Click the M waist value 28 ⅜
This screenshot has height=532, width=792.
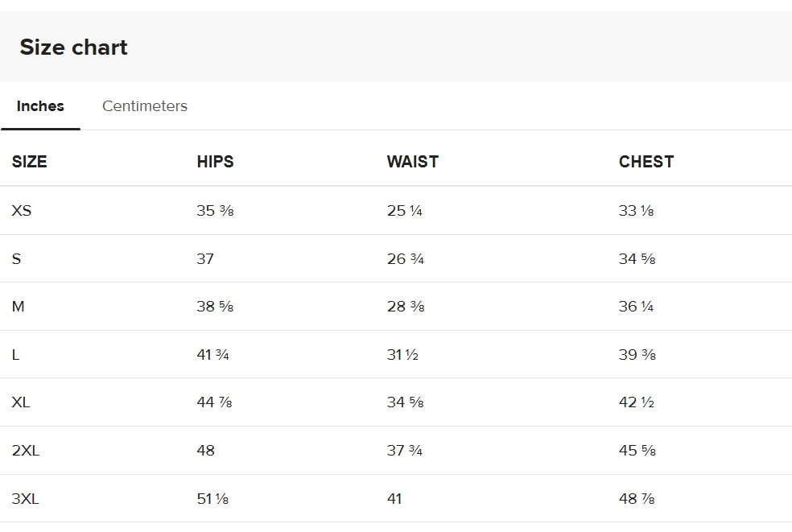pyautogui.click(x=406, y=306)
